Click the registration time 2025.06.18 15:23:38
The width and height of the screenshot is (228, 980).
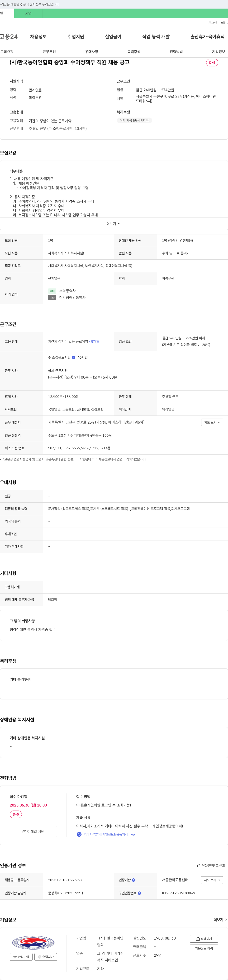[x=65, y=880]
